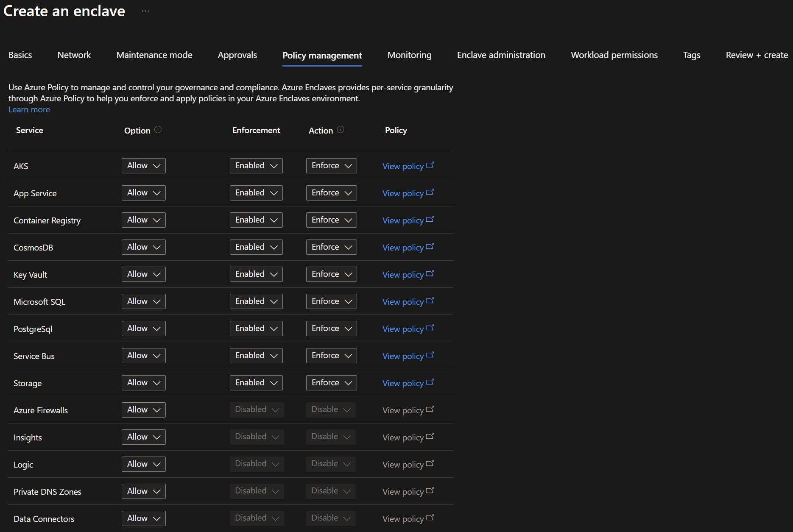Open the Microsoft SQL Action dropdown
The image size is (793, 532).
coord(332,301)
